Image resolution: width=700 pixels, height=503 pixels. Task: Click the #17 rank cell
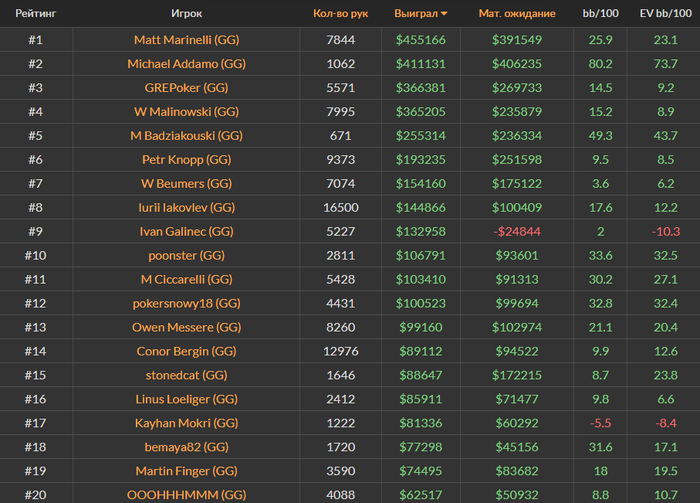(36, 423)
